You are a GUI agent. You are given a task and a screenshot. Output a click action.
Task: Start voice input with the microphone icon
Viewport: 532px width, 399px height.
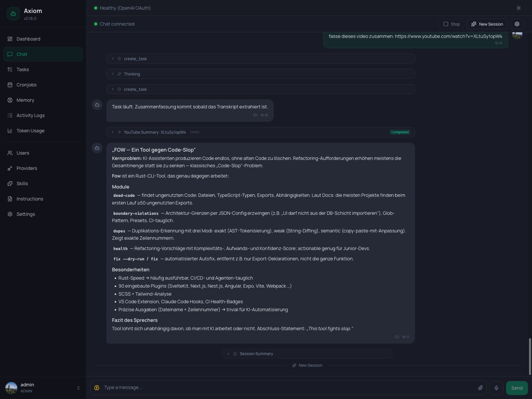(496, 388)
